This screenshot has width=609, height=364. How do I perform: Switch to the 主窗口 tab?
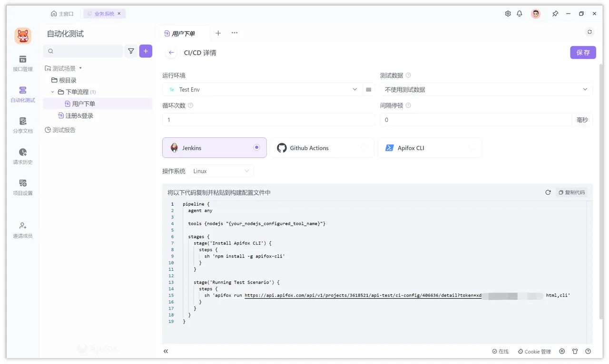click(62, 14)
